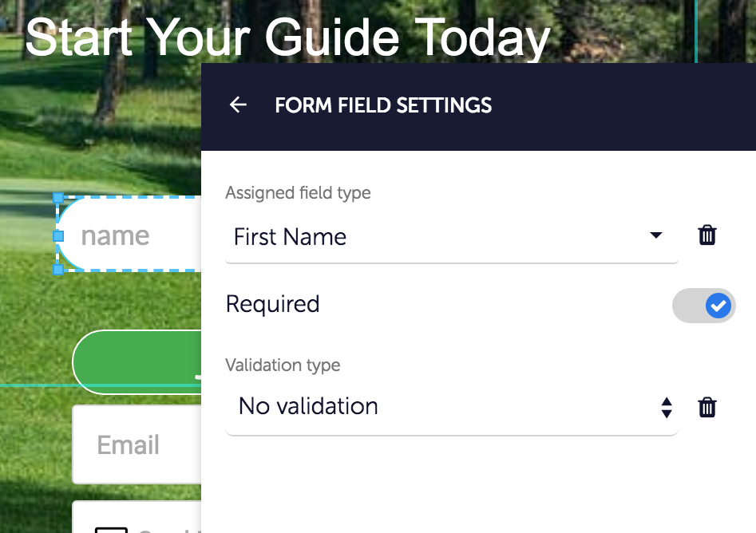Remove the validation type using trash icon
This screenshot has width=756, height=533.
click(x=707, y=408)
